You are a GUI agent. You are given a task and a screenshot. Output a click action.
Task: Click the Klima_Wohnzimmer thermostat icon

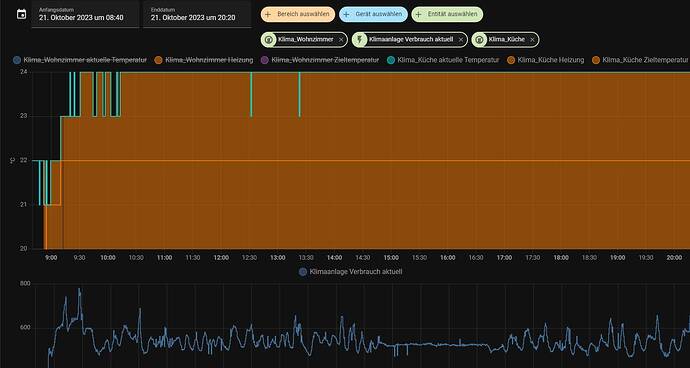click(268, 40)
